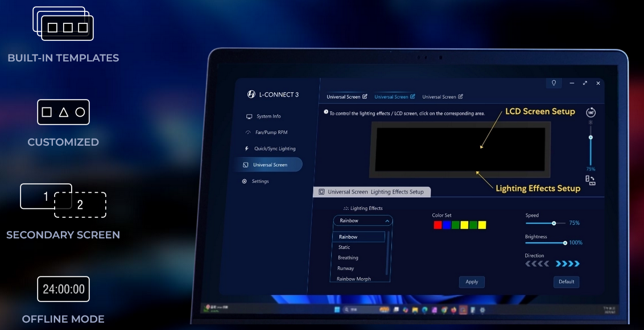Click the 180 degree rotate screen icon
Image resolution: width=644 pixels, height=330 pixels.
pyautogui.click(x=591, y=113)
